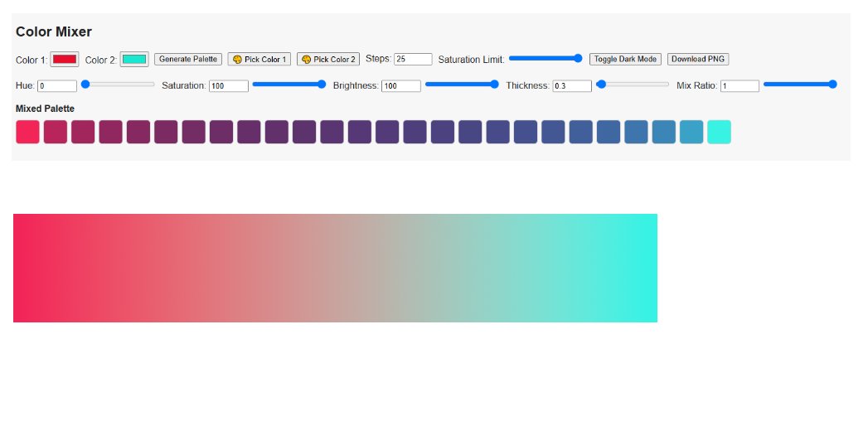Screen dimensions: 868x426
Task: Click the Generate Palette button
Action: [x=188, y=59]
